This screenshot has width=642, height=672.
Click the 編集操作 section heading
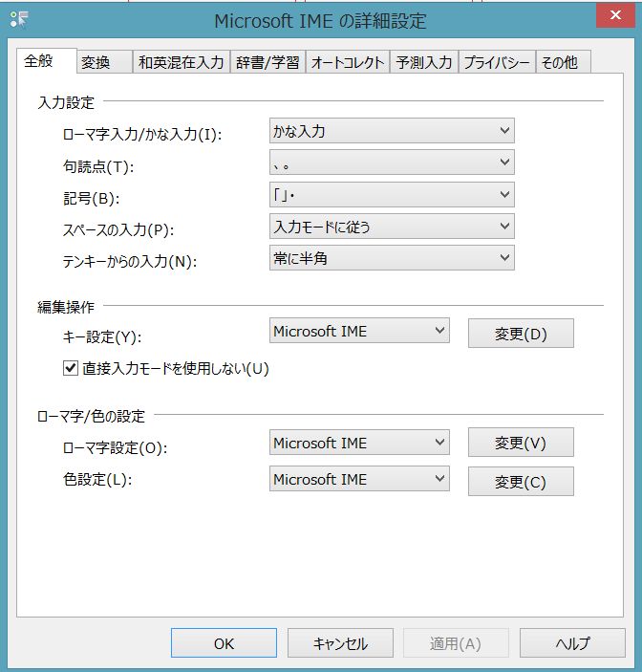pyautogui.click(x=66, y=307)
